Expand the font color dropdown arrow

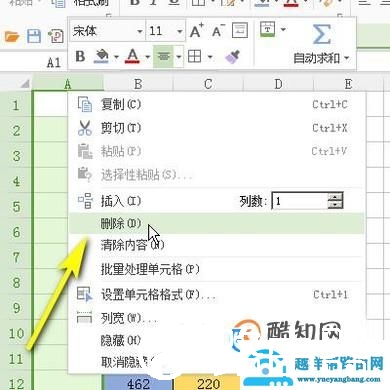[147, 57]
